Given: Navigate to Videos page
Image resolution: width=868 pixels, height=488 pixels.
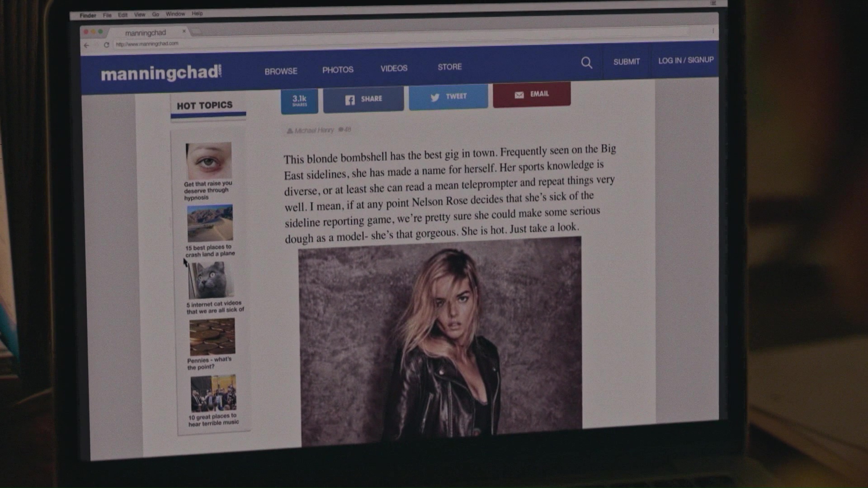Looking at the screenshot, I should (394, 68).
